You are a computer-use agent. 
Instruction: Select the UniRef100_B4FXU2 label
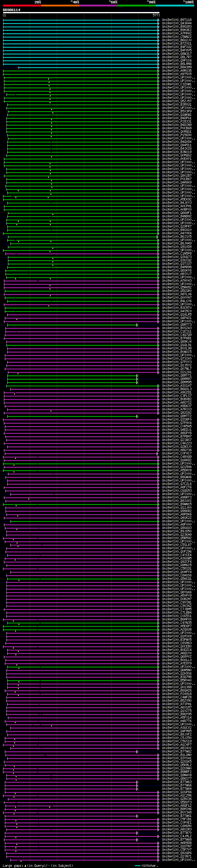(177, 47)
